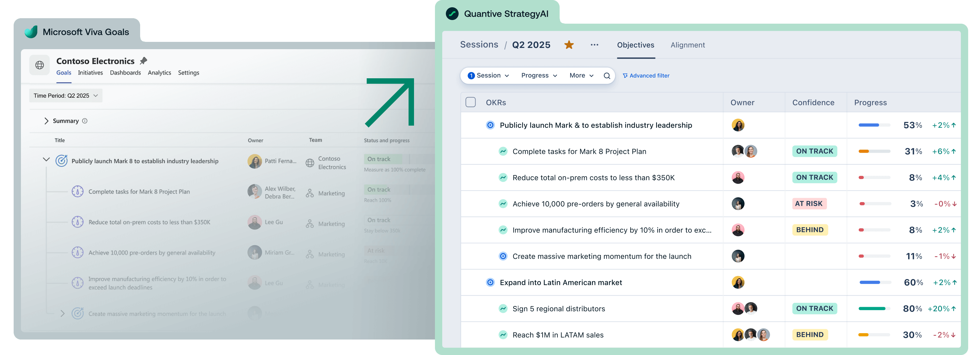Check the select-all OKRs checkbox
Image resolution: width=980 pixels, height=355 pixels.
click(471, 102)
